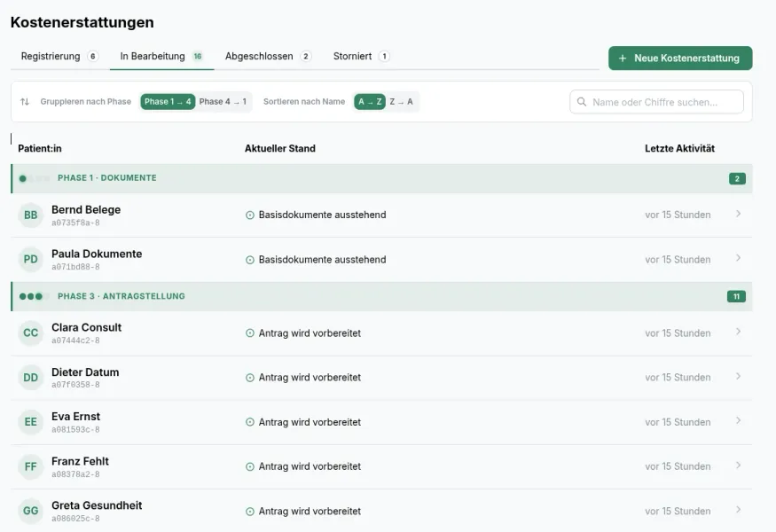Focus the Name oder Chiffre search field
The height and width of the screenshot is (532, 776).
657,102
